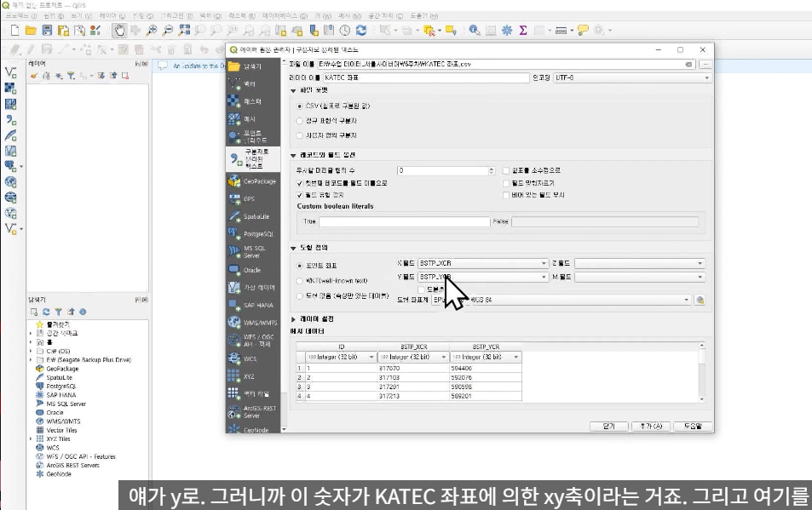The height and width of the screenshot is (510, 812).
Task: Open WMS/WMTS source in Data Source Manager sidebar
Action: click(253, 323)
